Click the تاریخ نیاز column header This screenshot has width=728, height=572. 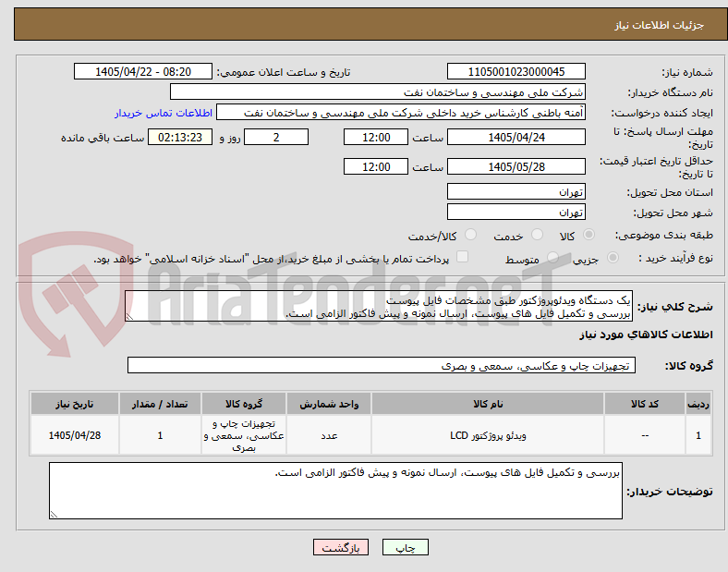pyautogui.click(x=75, y=404)
